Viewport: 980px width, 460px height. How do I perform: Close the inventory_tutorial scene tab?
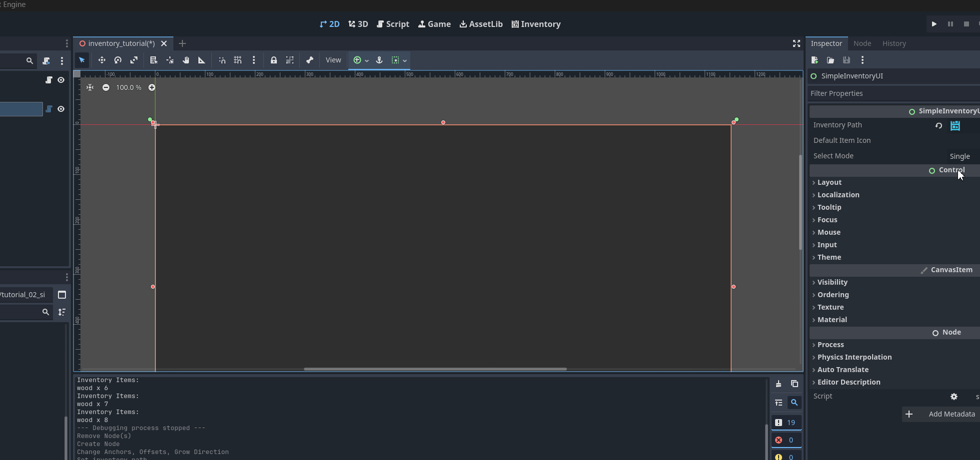[164, 43]
